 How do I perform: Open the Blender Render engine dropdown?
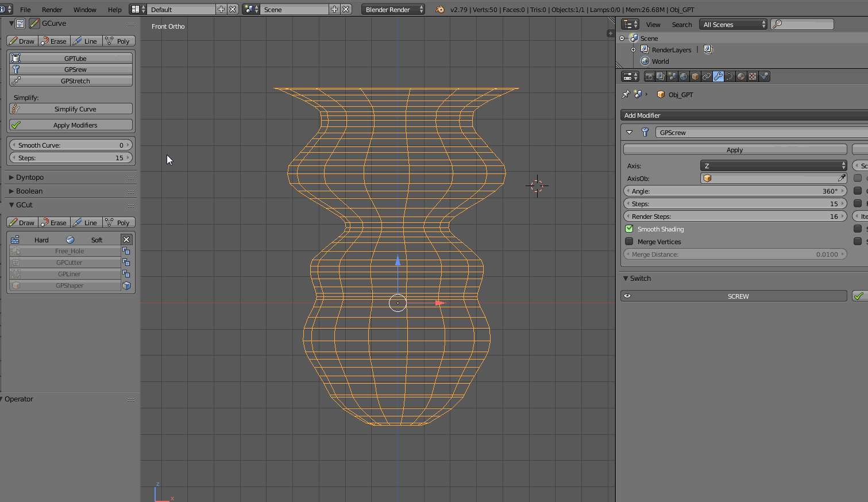393,9
